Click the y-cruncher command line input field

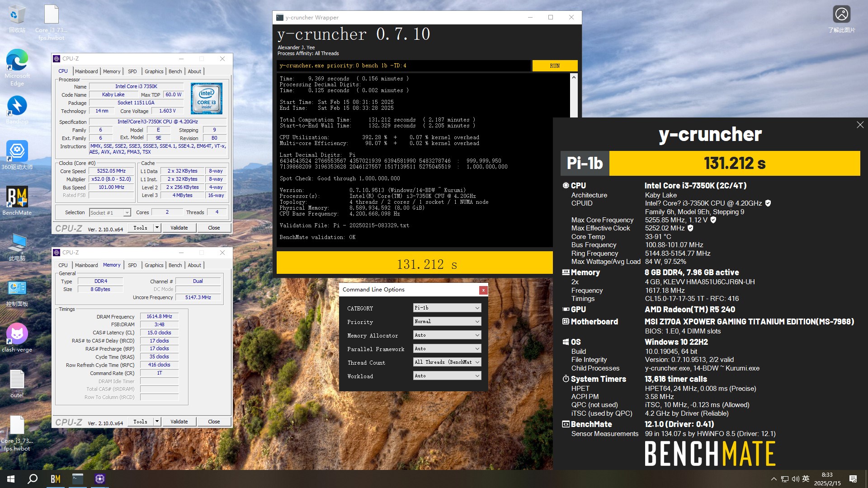pos(403,66)
